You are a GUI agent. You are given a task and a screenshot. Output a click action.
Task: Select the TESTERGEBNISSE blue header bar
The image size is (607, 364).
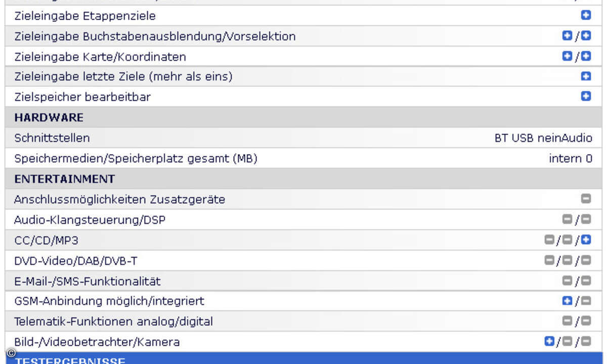[303, 358]
